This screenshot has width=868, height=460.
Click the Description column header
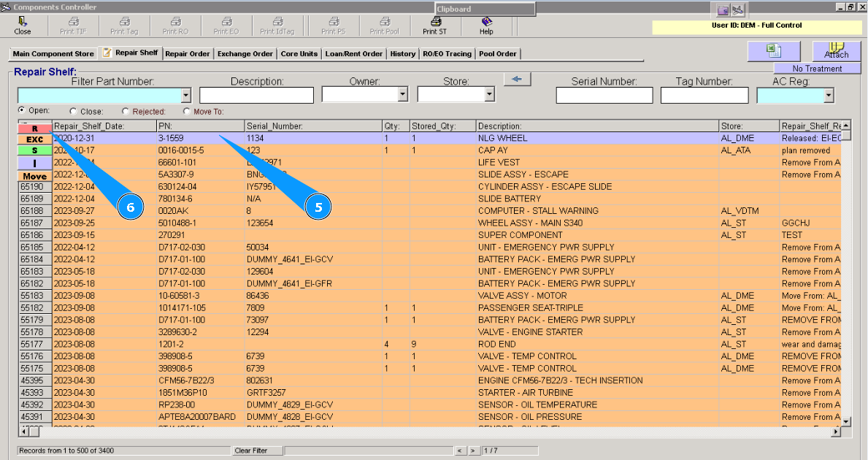pos(597,126)
